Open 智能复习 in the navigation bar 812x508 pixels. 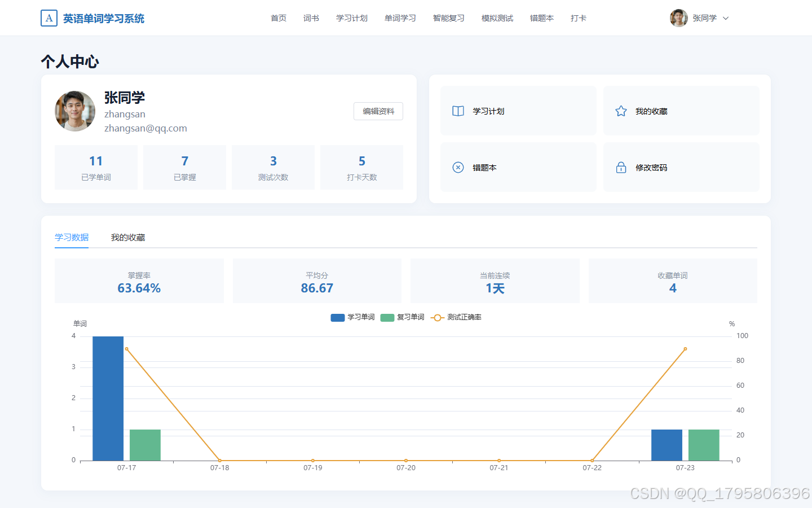tap(449, 18)
